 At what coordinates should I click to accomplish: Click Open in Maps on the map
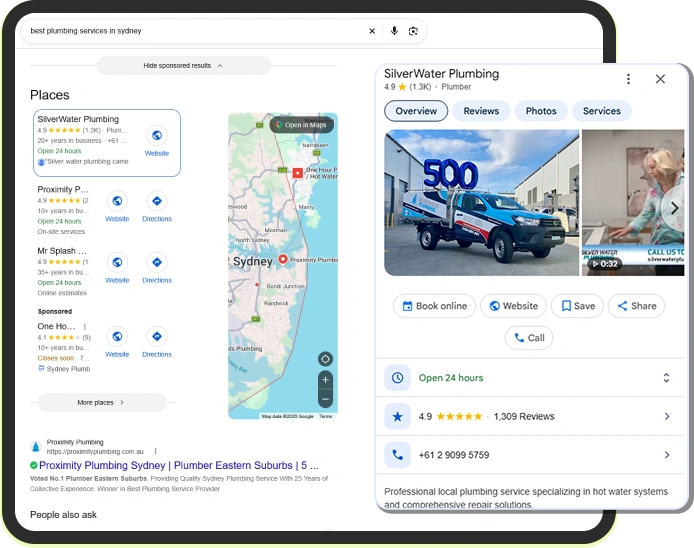[302, 125]
